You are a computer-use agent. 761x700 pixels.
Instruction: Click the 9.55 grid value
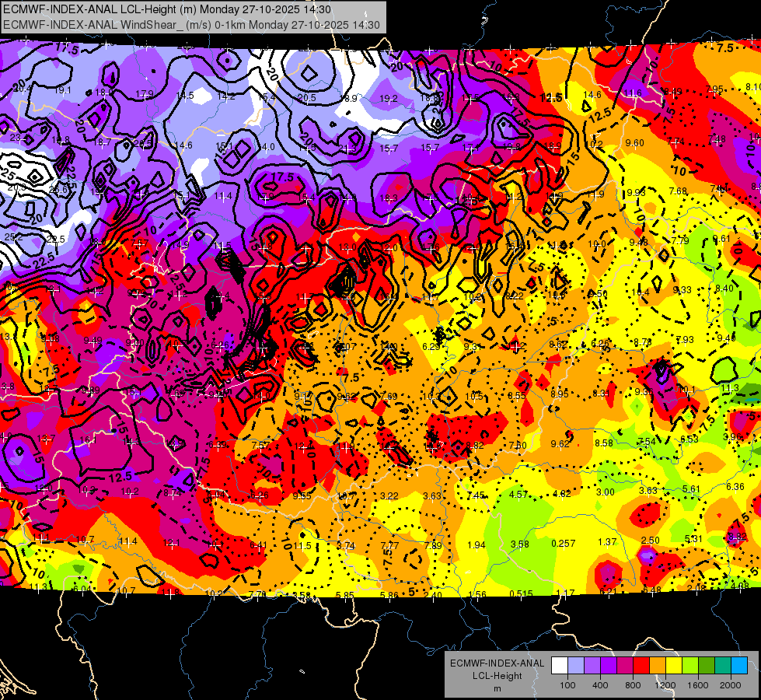(x=302, y=496)
